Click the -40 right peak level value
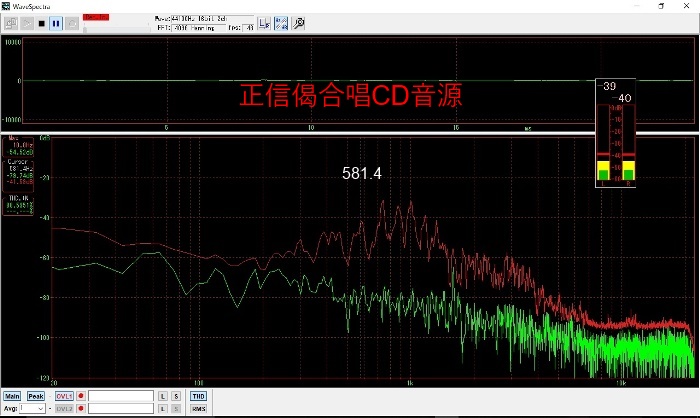This screenshot has width=700, height=418. click(622, 98)
